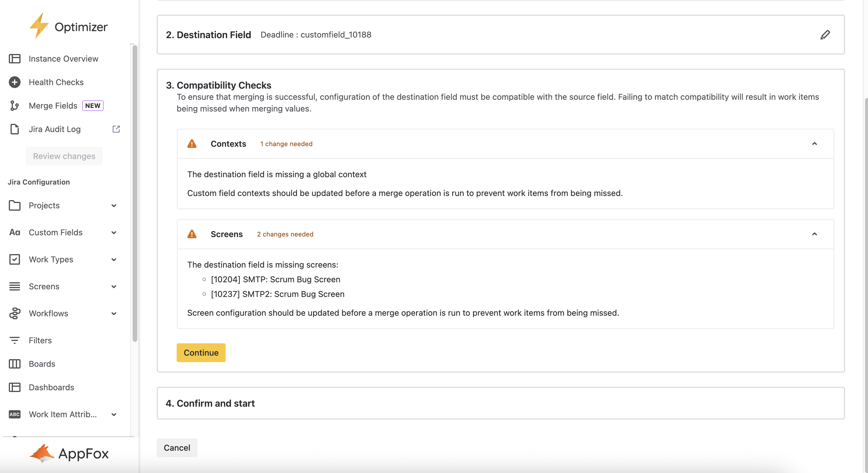Click the sidebar vertical scrollbar
868x473 pixels.
(x=135, y=194)
